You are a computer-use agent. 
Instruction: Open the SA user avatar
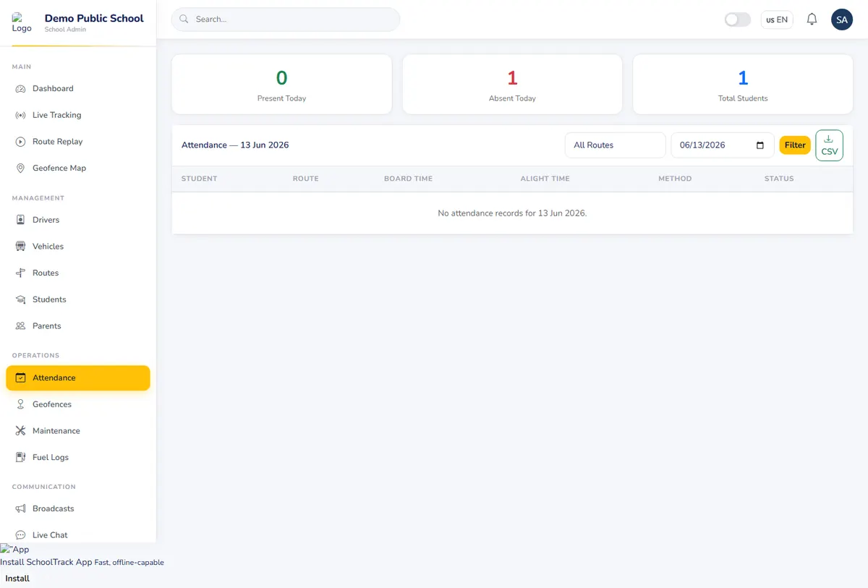tap(842, 20)
